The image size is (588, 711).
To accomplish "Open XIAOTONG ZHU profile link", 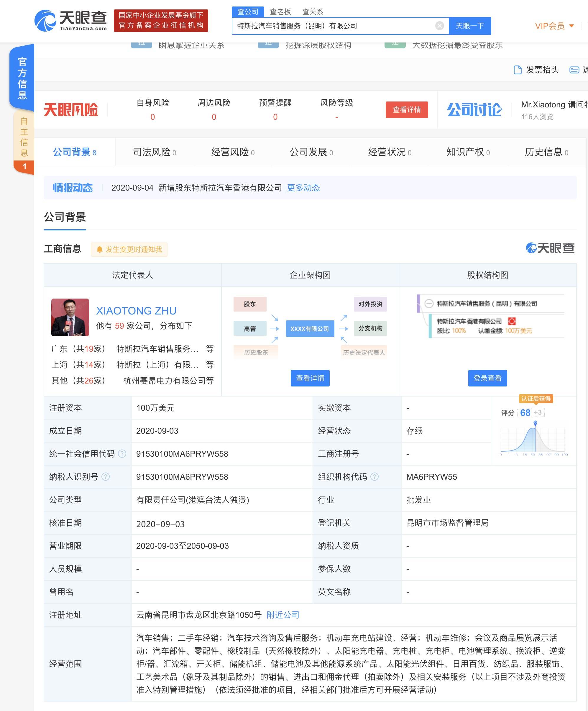I will (x=136, y=310).
